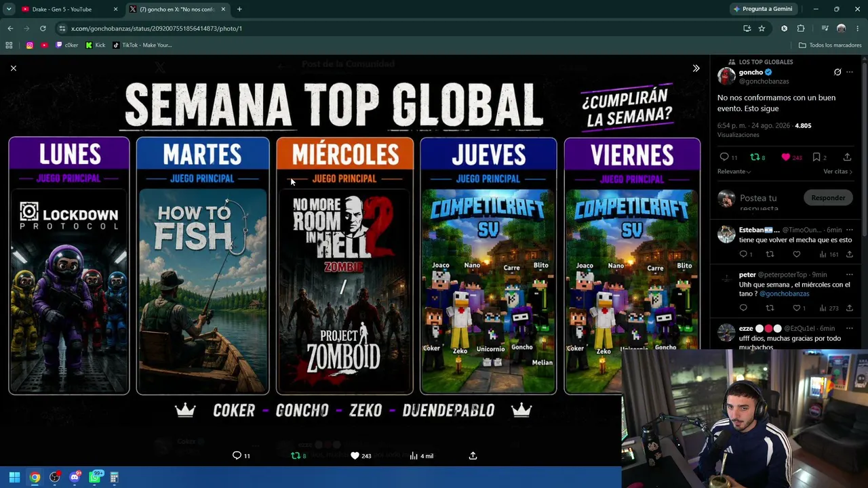Screen dimensions: 868x488
Task: Share Esteban's comment
Action: tap(849, 254)
